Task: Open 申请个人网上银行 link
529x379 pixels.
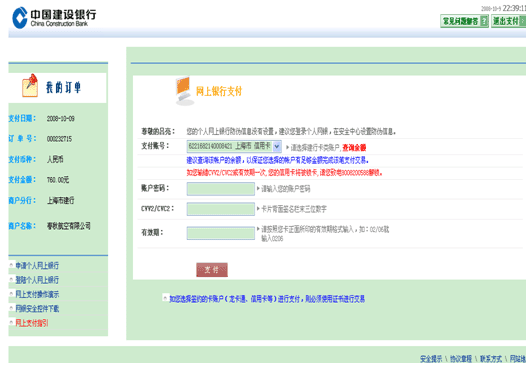Action: (37, 266)
